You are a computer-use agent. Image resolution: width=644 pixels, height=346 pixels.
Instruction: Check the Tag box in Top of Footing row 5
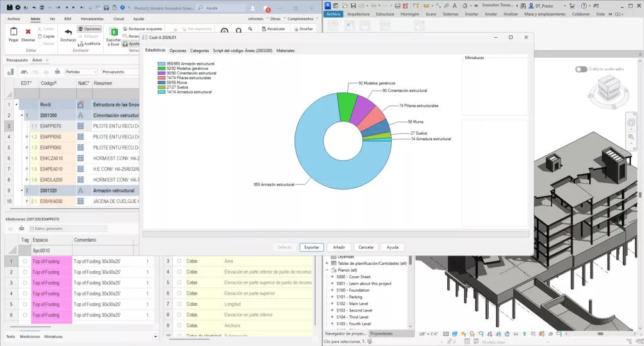click(25, 304)
